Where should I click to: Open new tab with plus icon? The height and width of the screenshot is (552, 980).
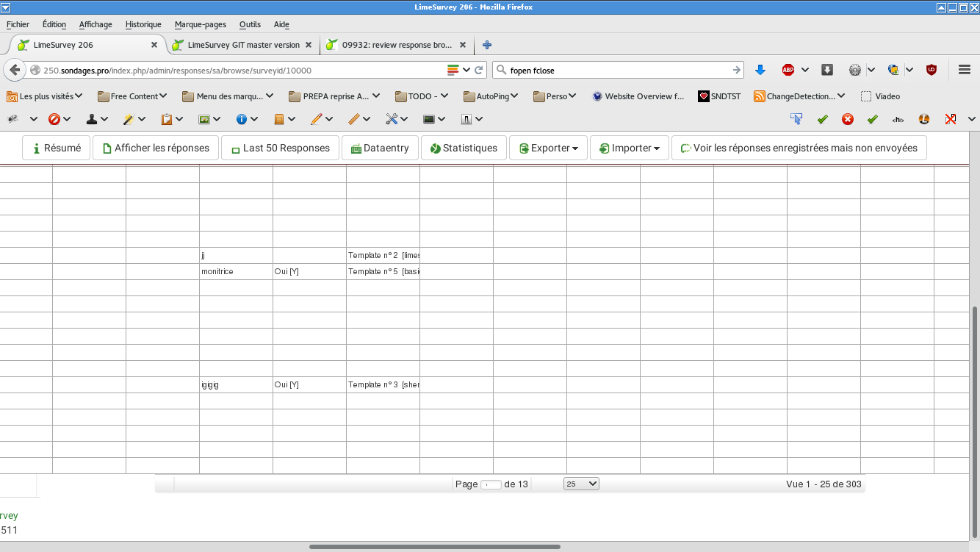487,45
